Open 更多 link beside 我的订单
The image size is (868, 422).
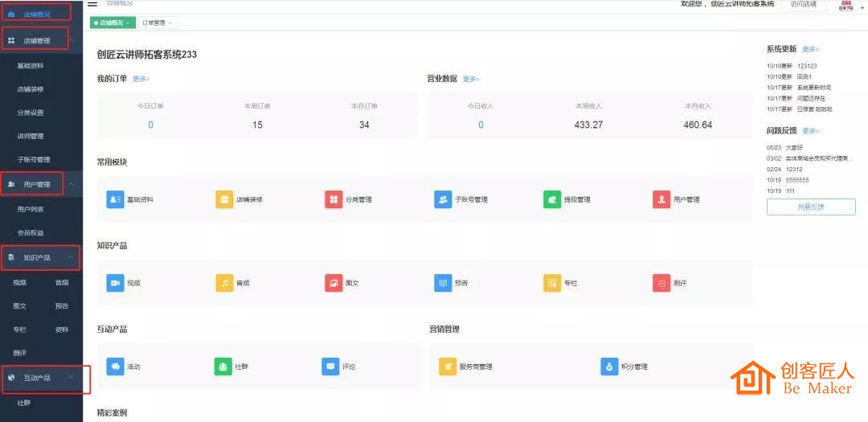coord(141,80)
